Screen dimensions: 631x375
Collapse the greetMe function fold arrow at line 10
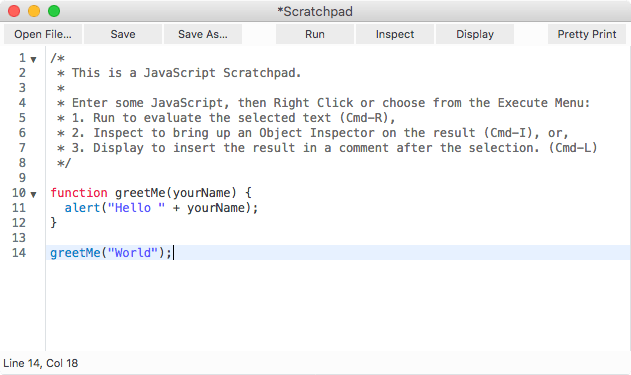coord(33,194)
